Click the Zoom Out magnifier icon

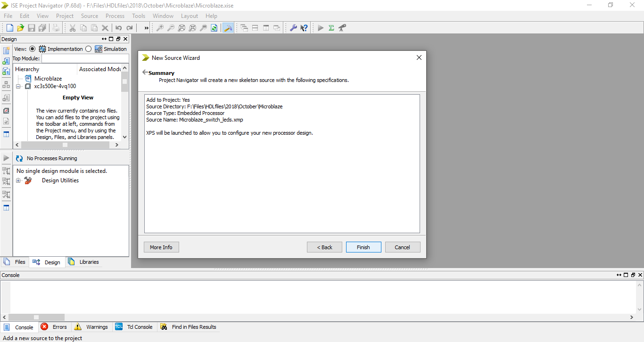(171, 28)
